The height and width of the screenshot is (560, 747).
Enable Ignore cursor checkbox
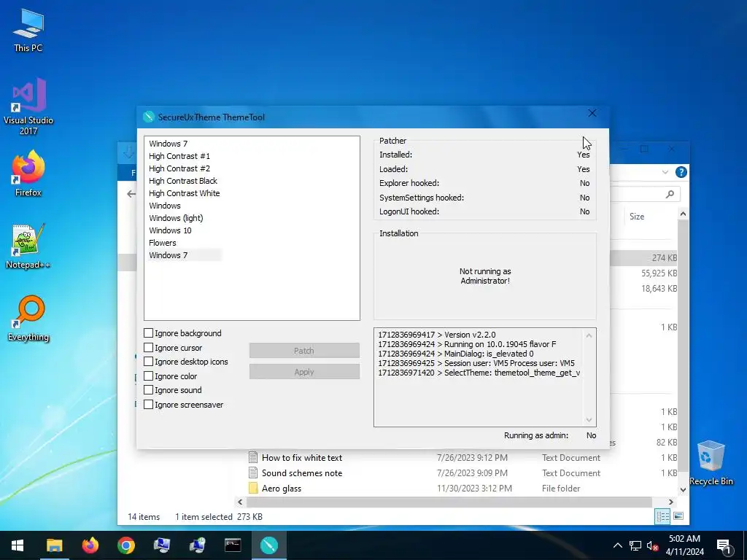[149, 348]
